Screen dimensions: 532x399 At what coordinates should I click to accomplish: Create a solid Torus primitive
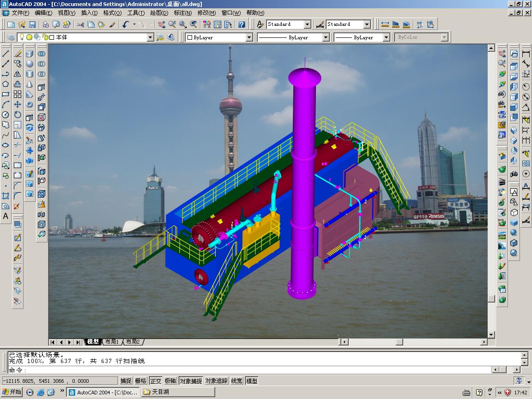pos(30,104)
